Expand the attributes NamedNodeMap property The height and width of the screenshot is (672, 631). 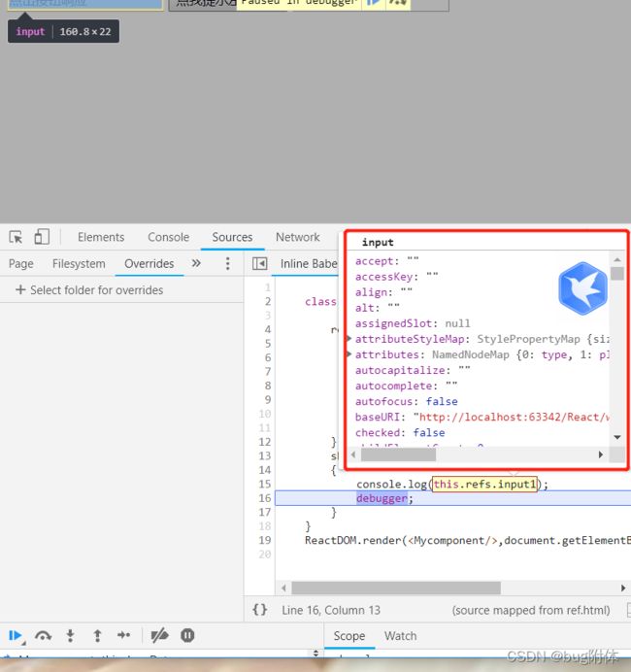pos(349,354)
